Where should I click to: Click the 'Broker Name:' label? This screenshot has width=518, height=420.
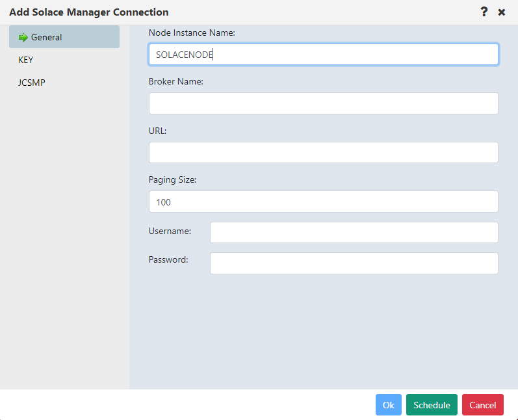175,82
